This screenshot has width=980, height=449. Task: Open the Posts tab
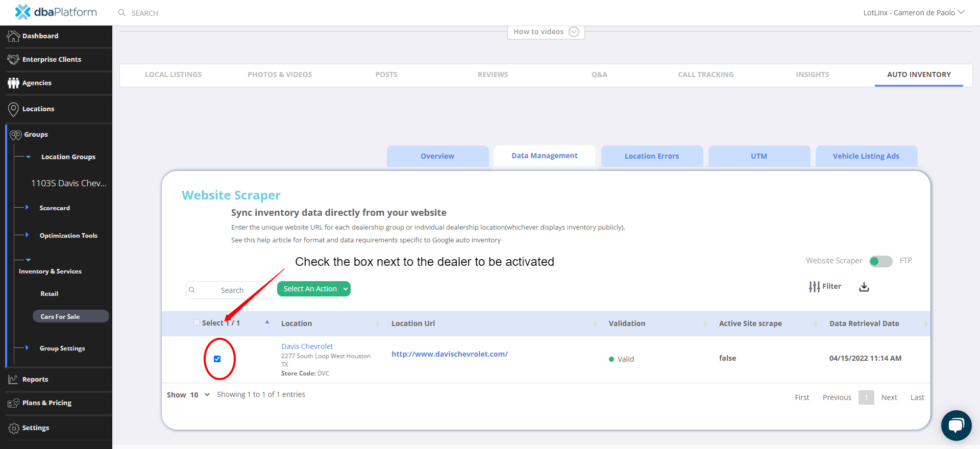point(386,74)
